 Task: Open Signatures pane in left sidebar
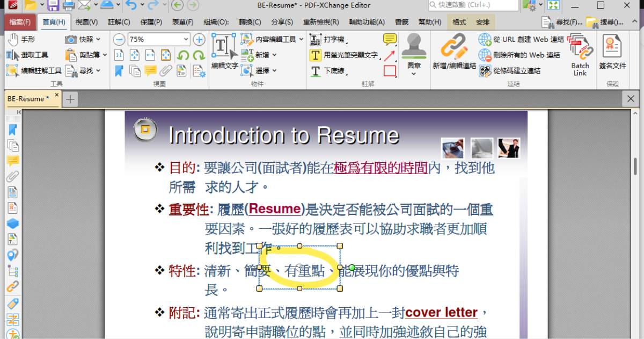pyautogui.click(x=13, y=208)
